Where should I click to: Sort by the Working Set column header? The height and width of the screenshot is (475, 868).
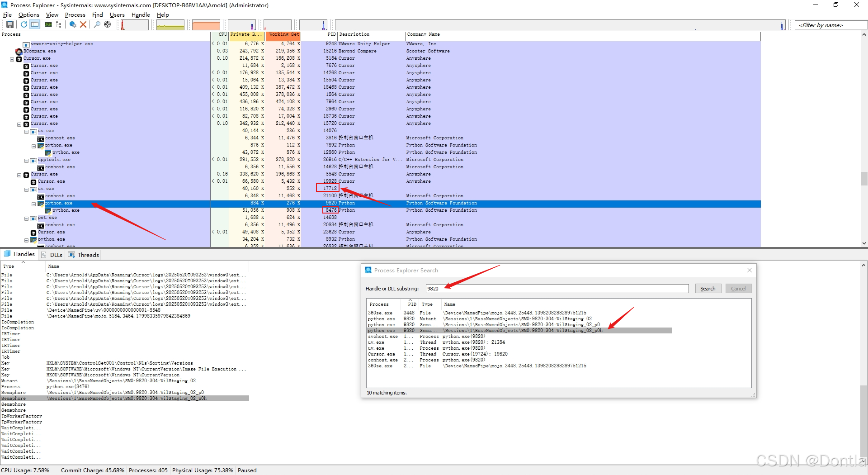pyautogui.click(x=283, y=34)
